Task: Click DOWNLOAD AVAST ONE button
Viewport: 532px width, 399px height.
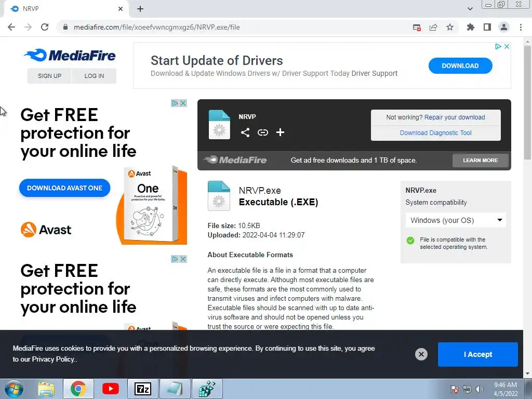Action: pyautogui.click(x=64, y=188)
